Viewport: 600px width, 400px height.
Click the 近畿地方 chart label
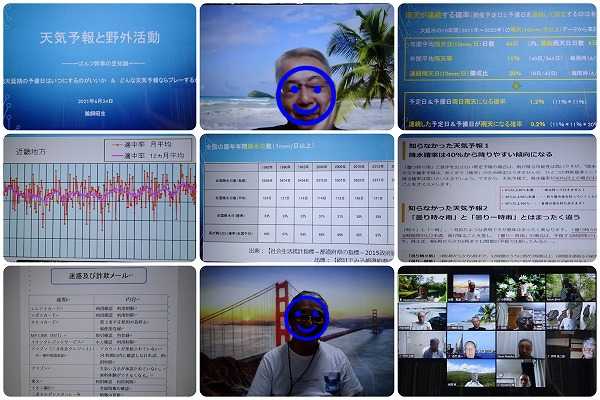click(30, 152)
